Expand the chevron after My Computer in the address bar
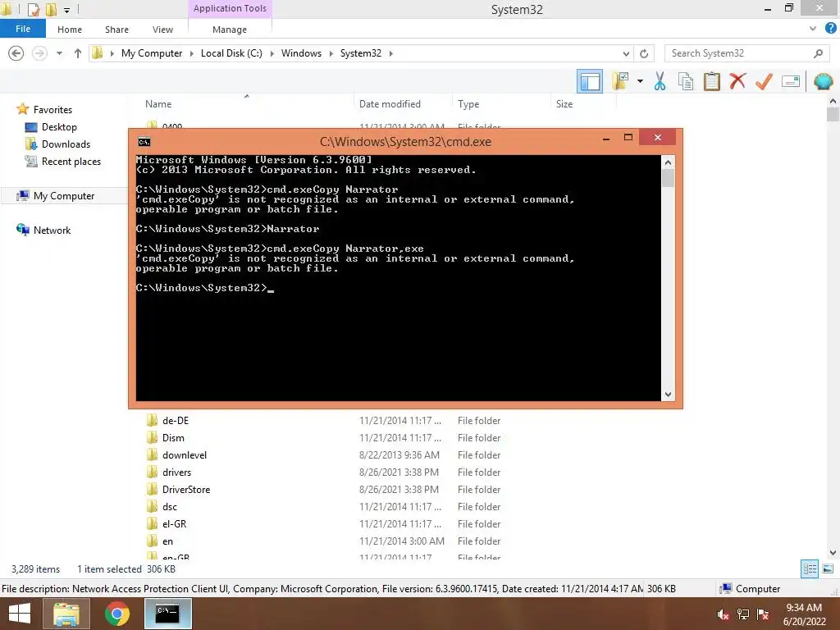Image resolution: width=840 pixels, height=630 pixels. pos(192,53)
